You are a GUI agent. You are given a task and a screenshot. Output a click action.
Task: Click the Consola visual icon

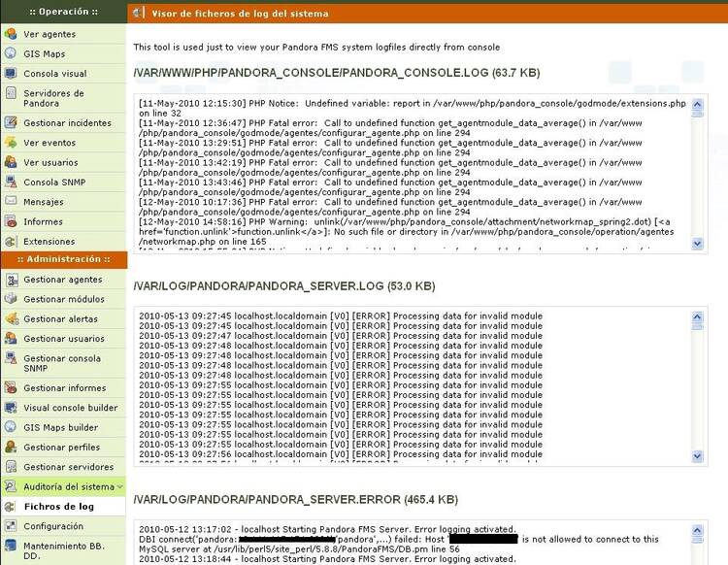pos(11,74)
